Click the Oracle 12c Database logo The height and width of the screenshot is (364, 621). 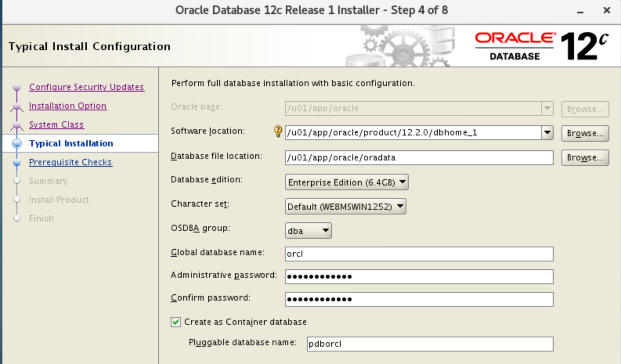click(542, 46)
